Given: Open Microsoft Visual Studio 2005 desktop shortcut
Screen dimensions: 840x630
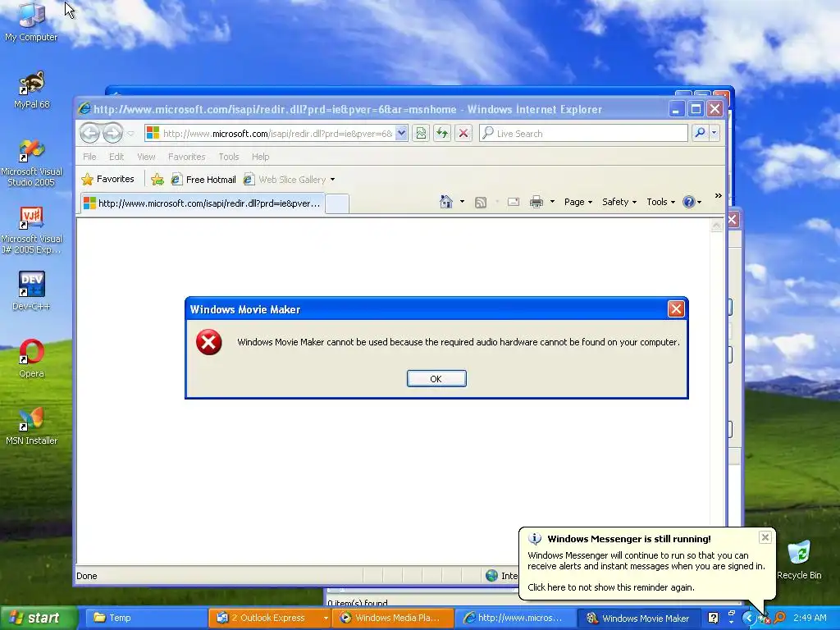Looking at the screenshot, I should 31,162.
